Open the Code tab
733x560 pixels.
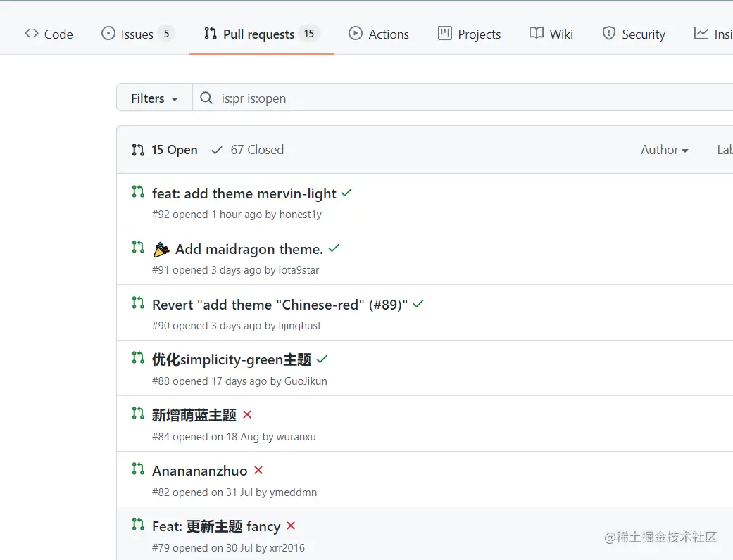pos(49,34)
